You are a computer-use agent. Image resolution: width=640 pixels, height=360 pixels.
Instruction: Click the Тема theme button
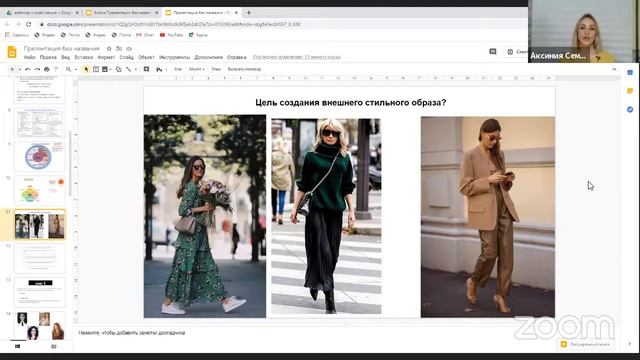coord(216,69)
